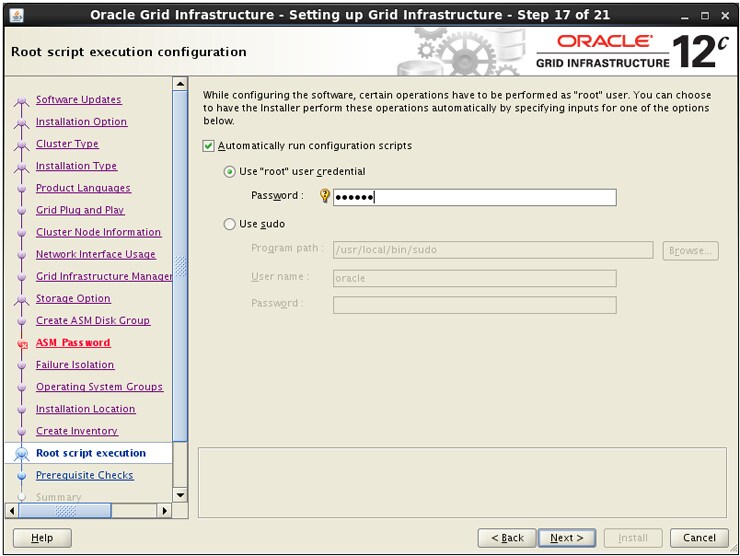The image size is (740, 556).
Task: Minimize the installer window
Action: click(x=684, y=16)
